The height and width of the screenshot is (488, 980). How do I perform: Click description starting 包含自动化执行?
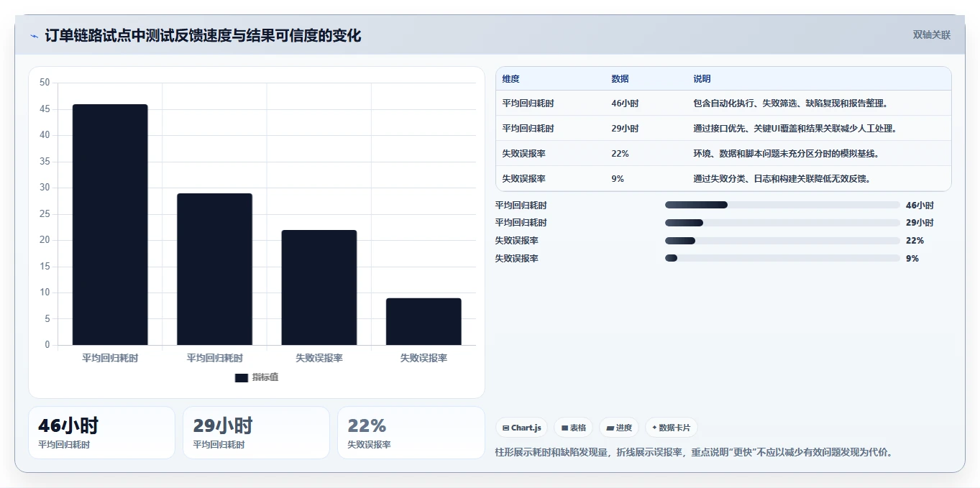click(x=791, y=103)
